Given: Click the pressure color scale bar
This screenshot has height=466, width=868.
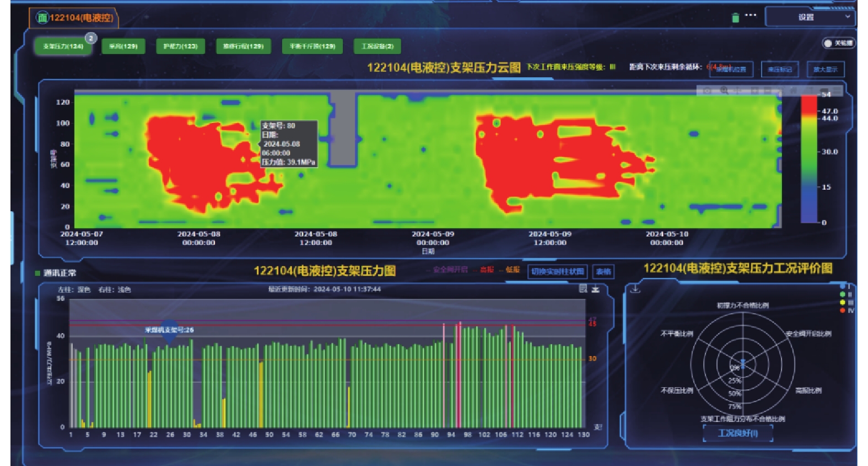Looking at the screenshot, I should (x=808, y=159).
